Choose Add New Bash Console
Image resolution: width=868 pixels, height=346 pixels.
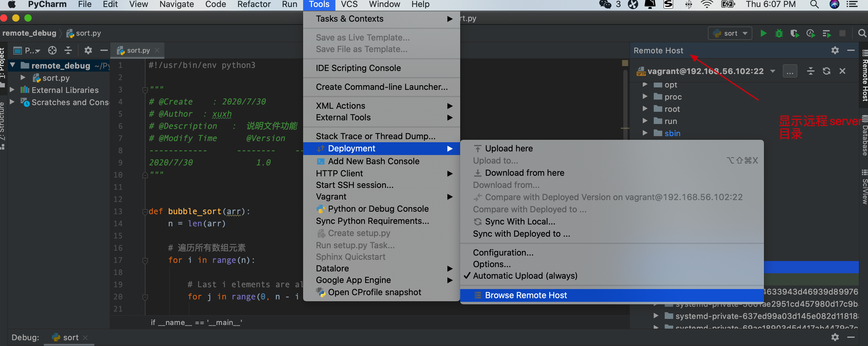[x=381, y=161]
